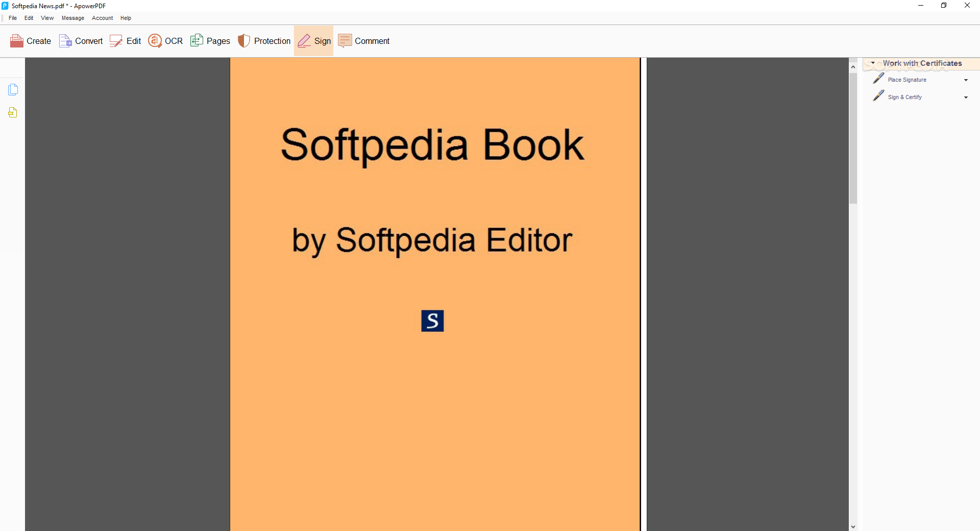The width and height of the screenshot is (980, 531).
Task: Open the Convert tool
Action: coord(81,41)
